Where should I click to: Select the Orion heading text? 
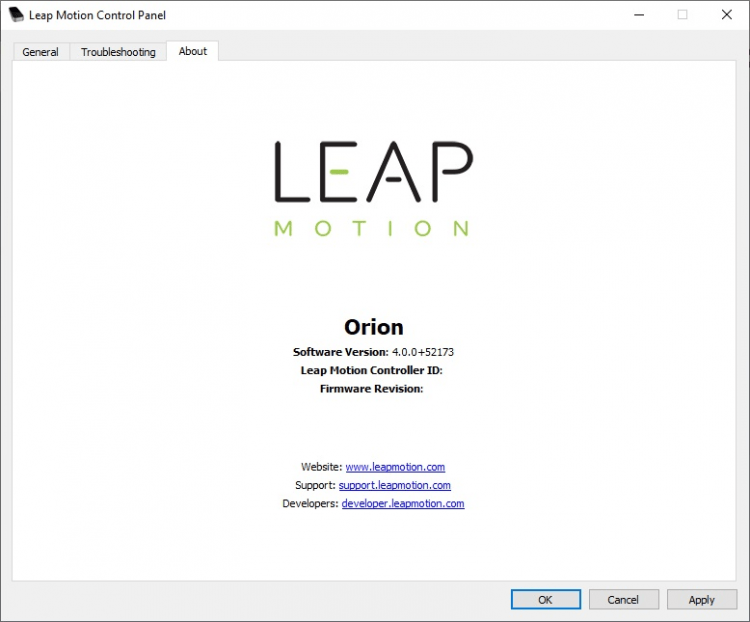coord(374,327)
